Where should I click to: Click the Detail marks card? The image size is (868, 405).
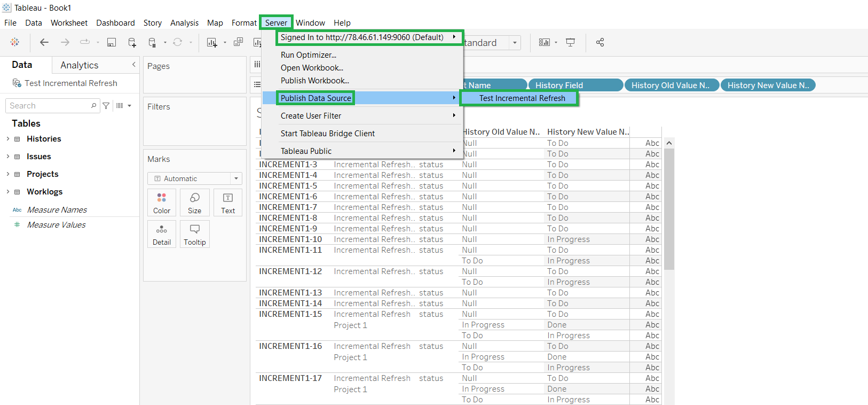[162, 234]
